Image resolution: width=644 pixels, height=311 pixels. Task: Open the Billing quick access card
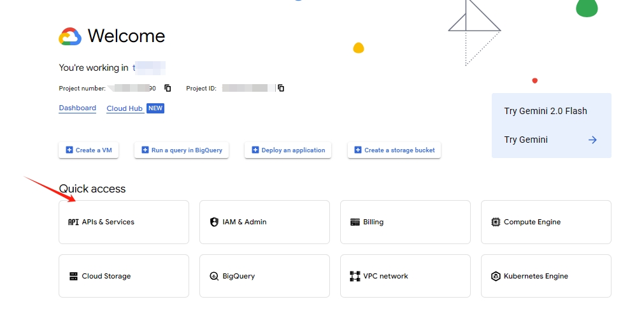point(405,222)
